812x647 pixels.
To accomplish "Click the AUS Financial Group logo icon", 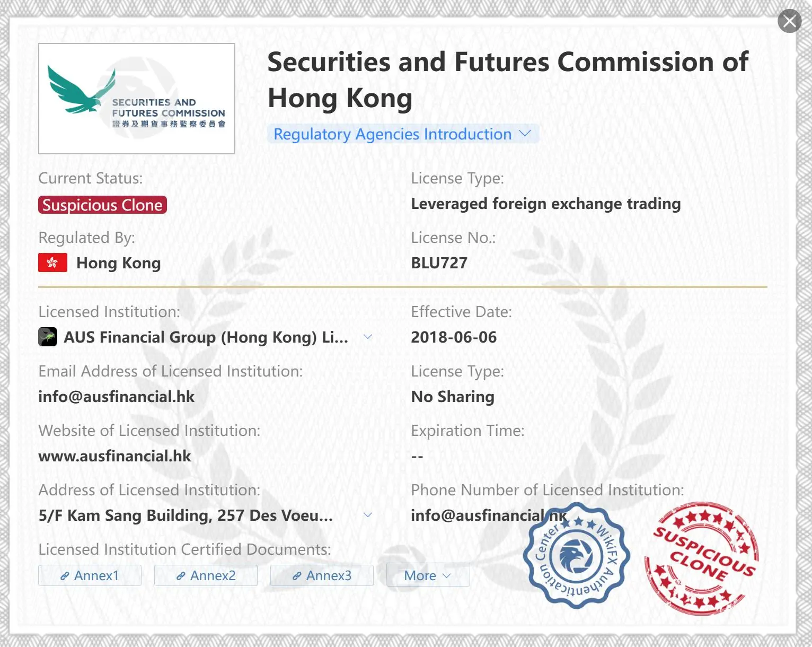I will [48, 337].
